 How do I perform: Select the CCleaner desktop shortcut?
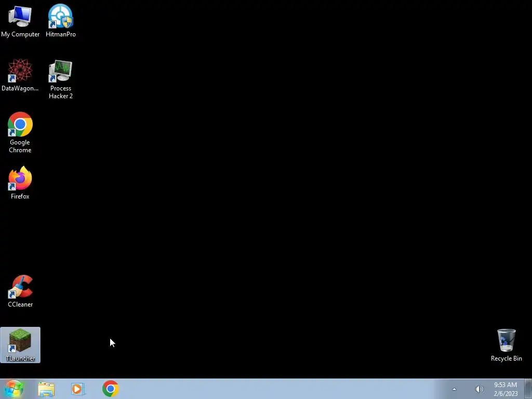(20, 291)
